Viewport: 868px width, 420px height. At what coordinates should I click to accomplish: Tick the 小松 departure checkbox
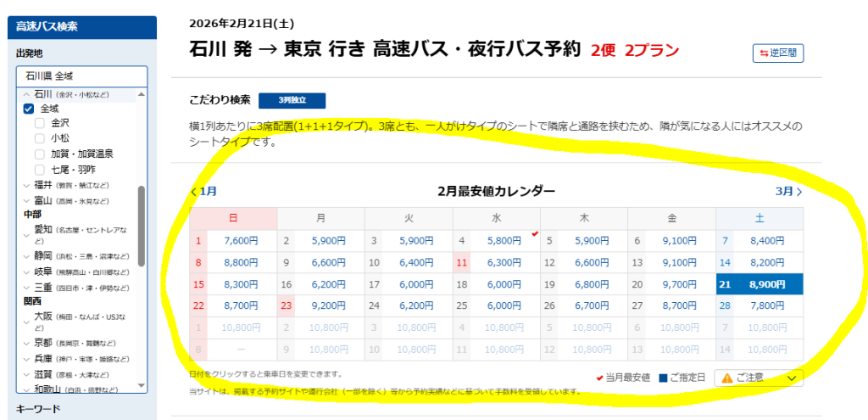pos(40,138)
